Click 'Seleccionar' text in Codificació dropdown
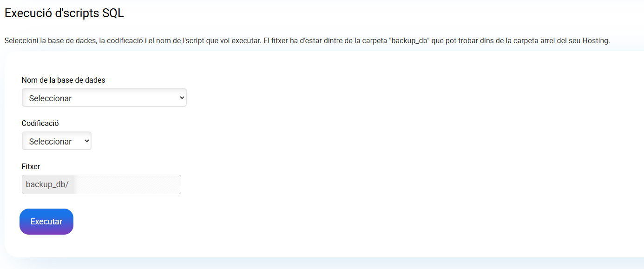The width and height of the screenshot is (644, 269). pos(50,142)
